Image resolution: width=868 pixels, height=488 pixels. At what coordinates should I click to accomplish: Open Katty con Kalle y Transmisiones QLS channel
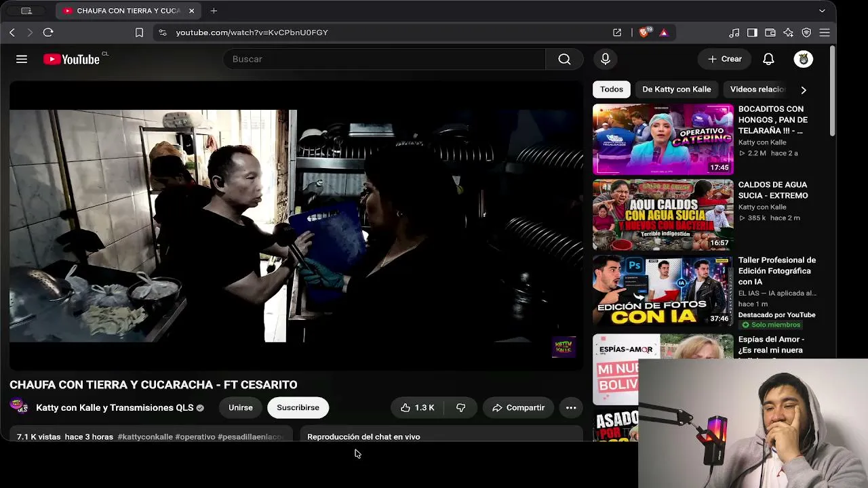[115, 407]
